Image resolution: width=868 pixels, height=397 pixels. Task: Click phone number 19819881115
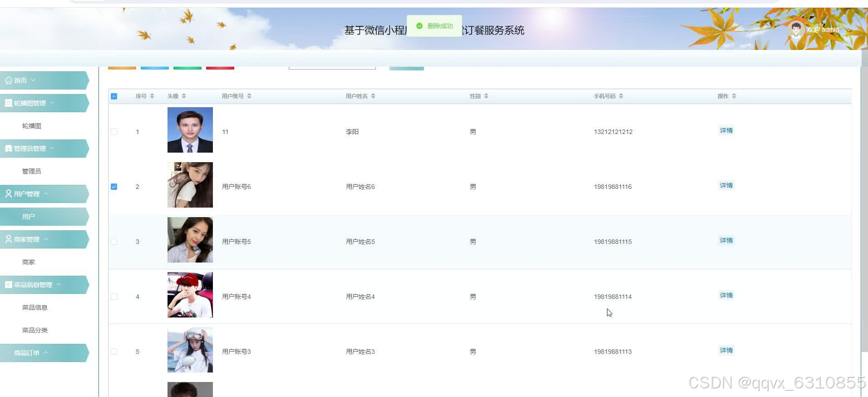pyautogui.click(x=613, y=242)
